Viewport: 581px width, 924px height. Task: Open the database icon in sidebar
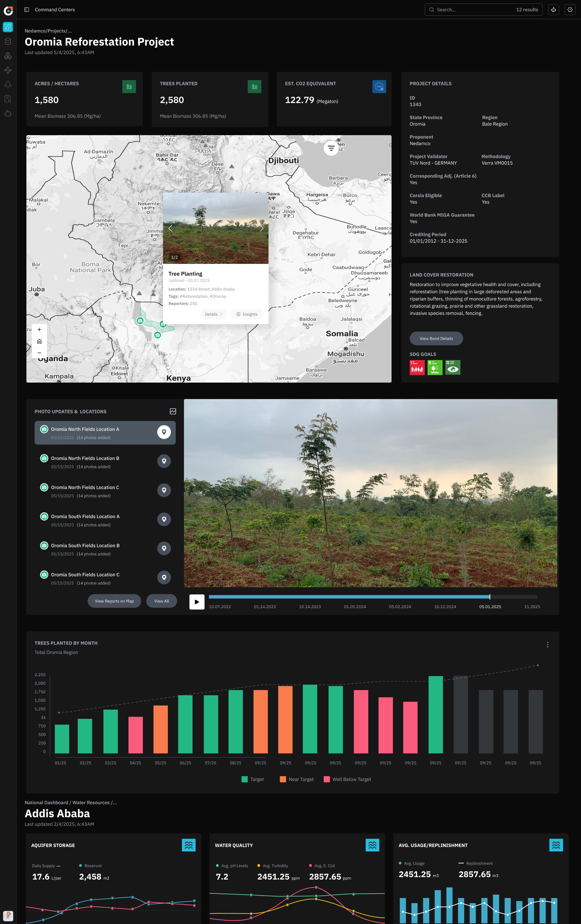pyautogui.click(x=8, y=42)
